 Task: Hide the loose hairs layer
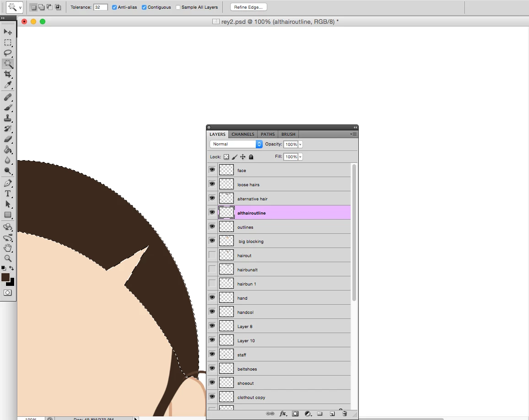(212, 184)
